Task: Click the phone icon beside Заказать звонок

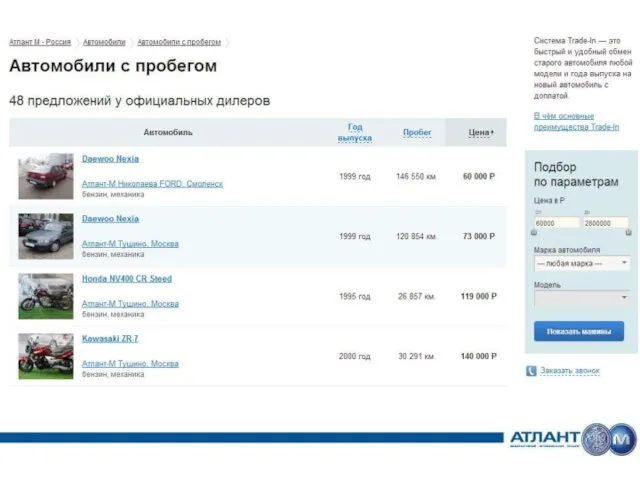Action: [531, 371]
